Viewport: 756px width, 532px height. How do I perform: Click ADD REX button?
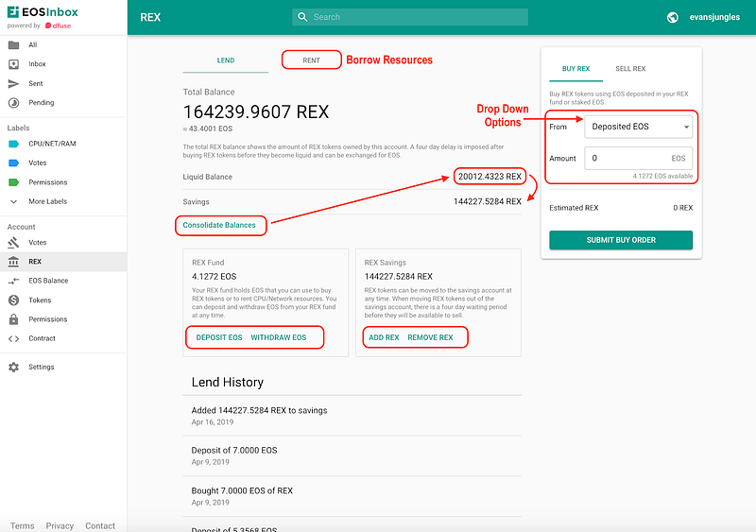point(384,337)
